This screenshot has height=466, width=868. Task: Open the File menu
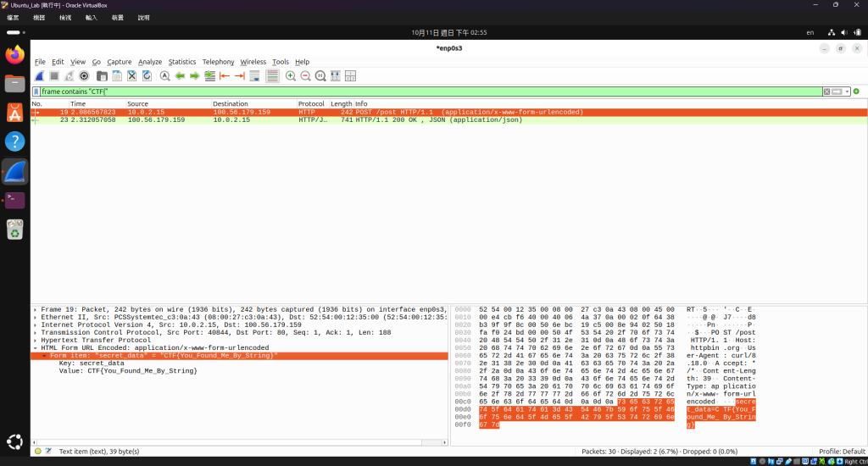40,62
